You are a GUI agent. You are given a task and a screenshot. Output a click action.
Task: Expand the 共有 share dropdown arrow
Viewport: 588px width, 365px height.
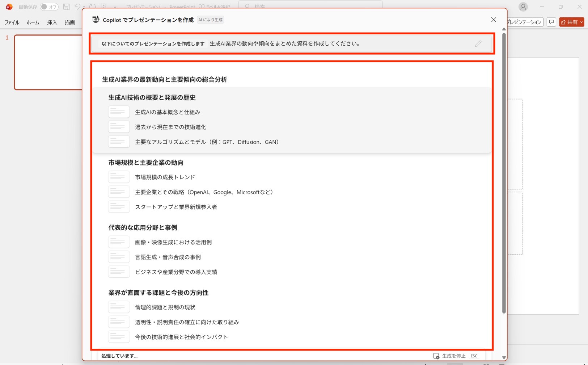coord(581,22)
